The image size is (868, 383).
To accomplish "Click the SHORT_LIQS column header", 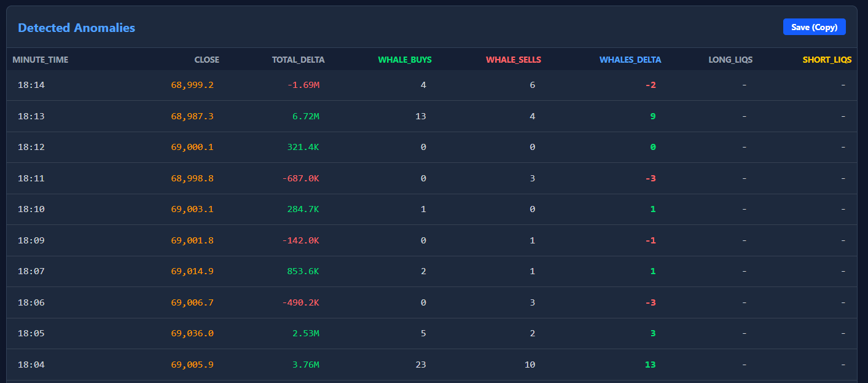I will tap(827, 60).
